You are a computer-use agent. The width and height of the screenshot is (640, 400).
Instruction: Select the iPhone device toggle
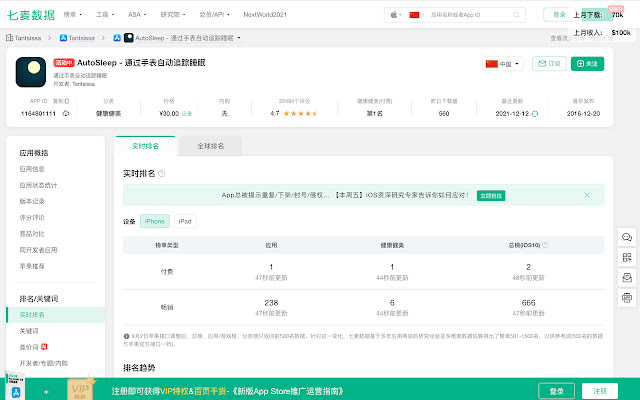coord(155,221)
